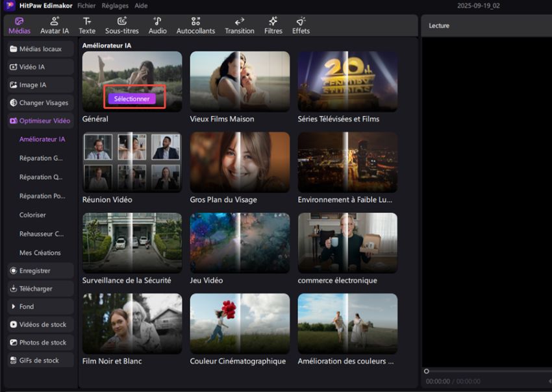Choose the Amélioration des couleurs thumbnail

click(347, 324)
